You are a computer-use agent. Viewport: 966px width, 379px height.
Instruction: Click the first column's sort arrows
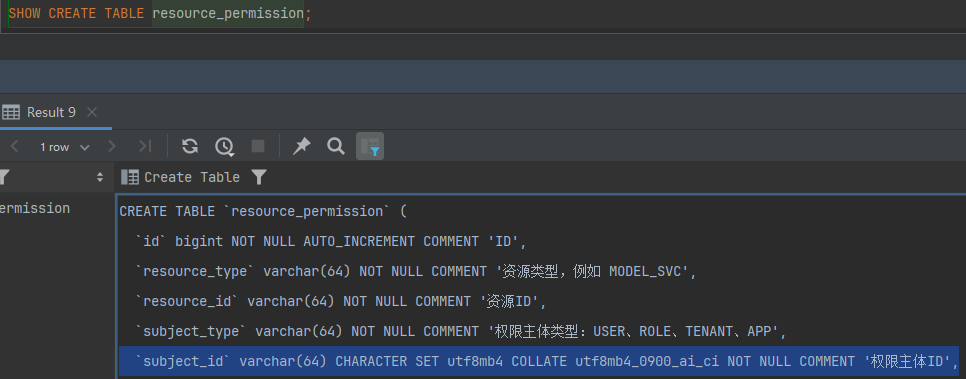100,177
